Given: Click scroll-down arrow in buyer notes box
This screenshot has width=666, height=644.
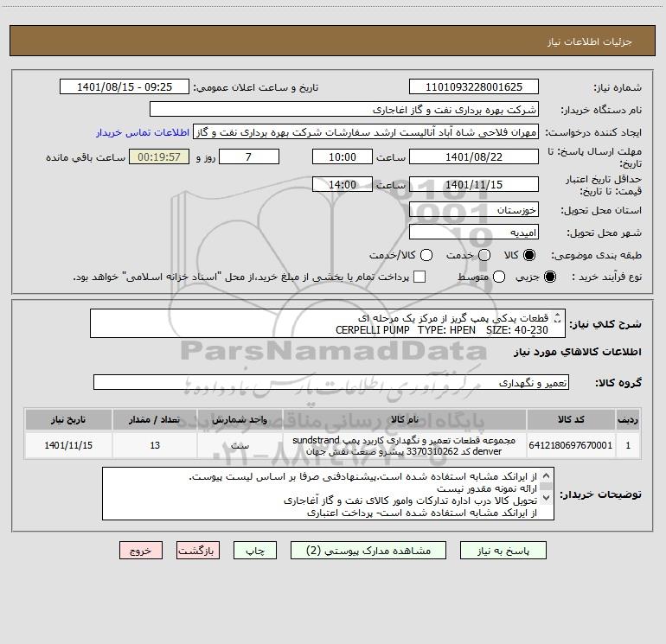Looking at the screenshot, I should coord(547,498).
